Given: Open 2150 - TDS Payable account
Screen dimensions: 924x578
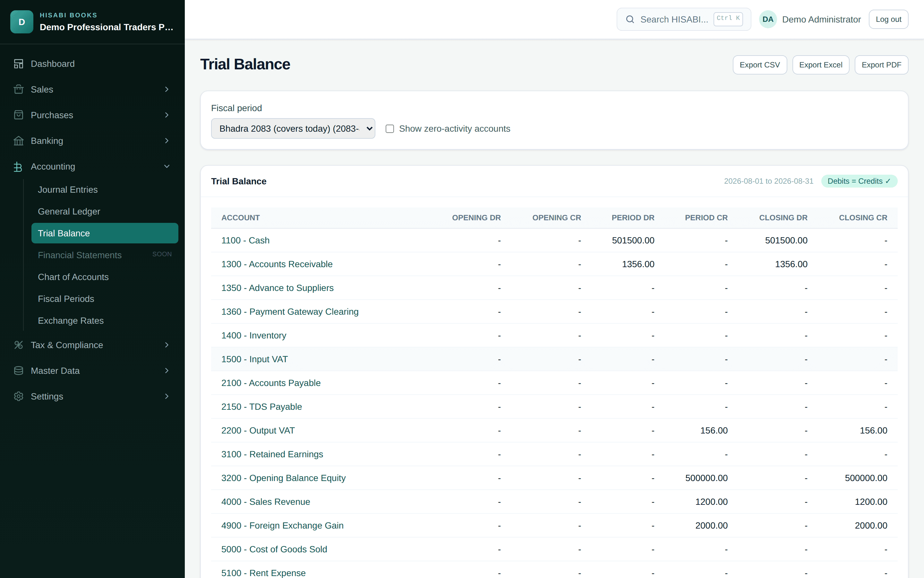Looking at the screenshot, I should click(261, 407).
